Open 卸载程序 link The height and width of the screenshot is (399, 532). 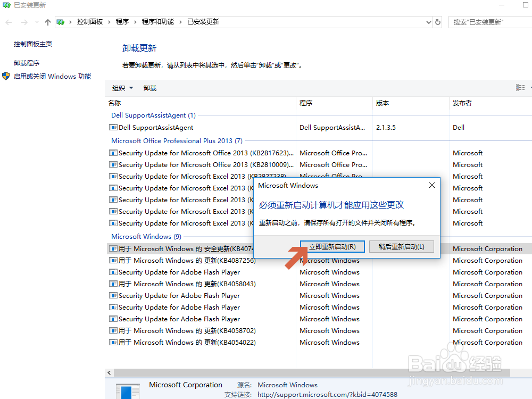point(27,63)
